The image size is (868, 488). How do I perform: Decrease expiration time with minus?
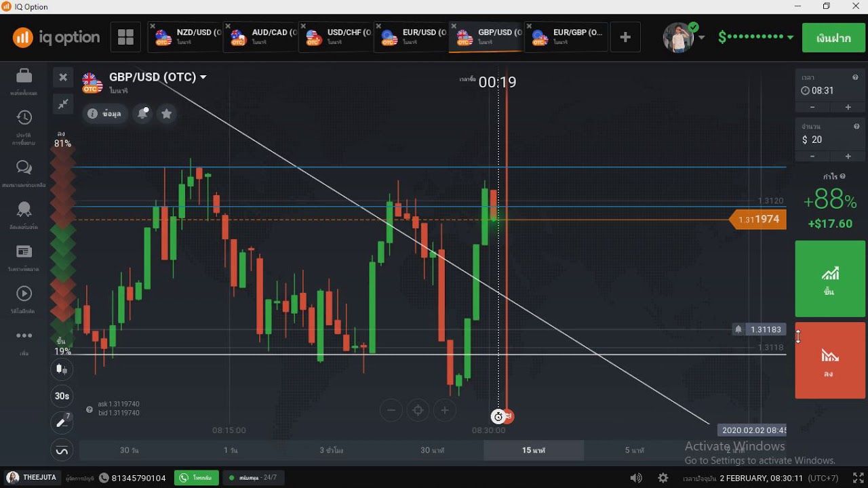point(813,108)
